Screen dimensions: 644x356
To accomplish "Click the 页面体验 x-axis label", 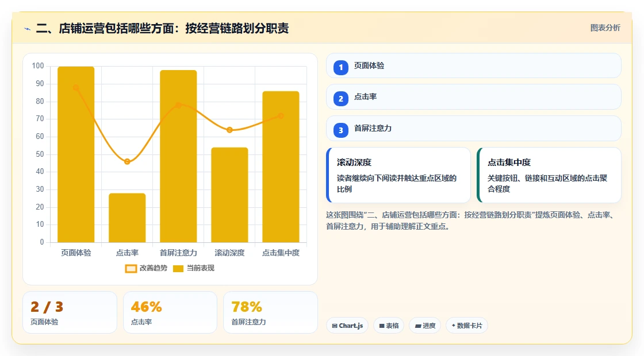I will (76, 253).
